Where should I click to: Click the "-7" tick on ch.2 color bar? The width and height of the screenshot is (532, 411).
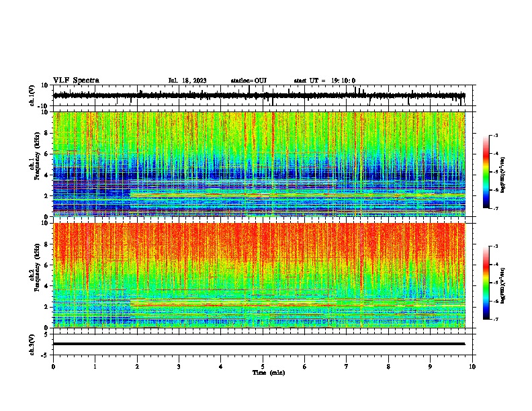coord(496,320)
